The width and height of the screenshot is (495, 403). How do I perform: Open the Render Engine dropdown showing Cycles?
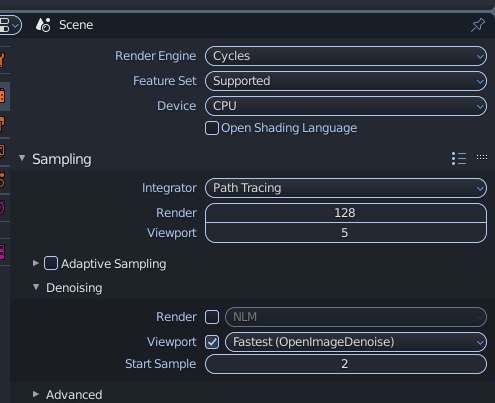(x=346, y=56)
